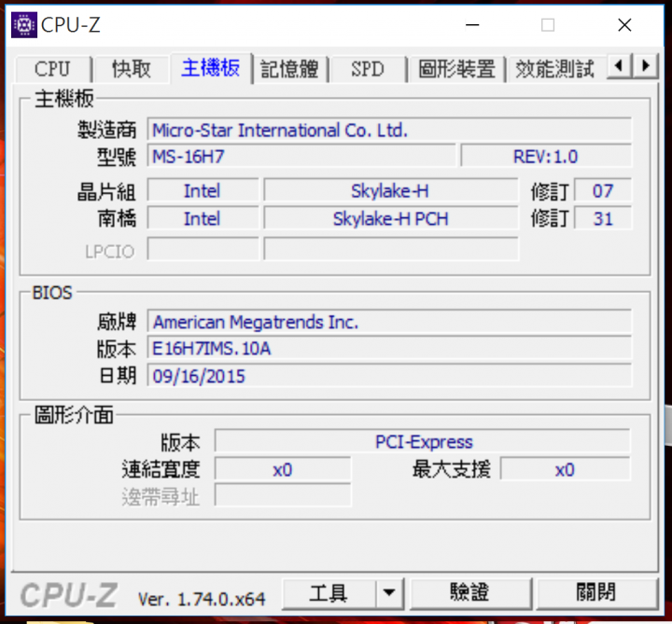Click the southbridge vendor Intel field

click(x=203, y=218)
